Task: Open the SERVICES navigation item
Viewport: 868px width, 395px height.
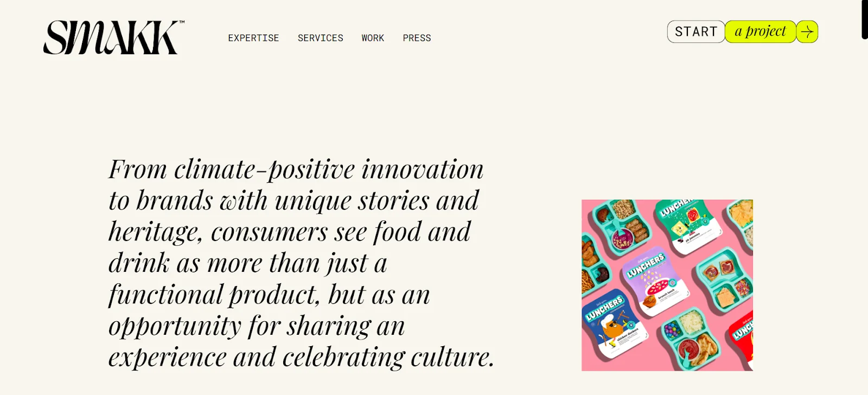Action: [x=321, y=38]
